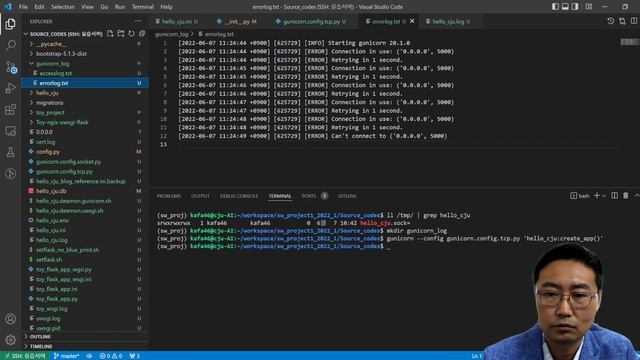Open the new terminal launch profile dropdown
The image size is (640, 360).
pos(604,196)
